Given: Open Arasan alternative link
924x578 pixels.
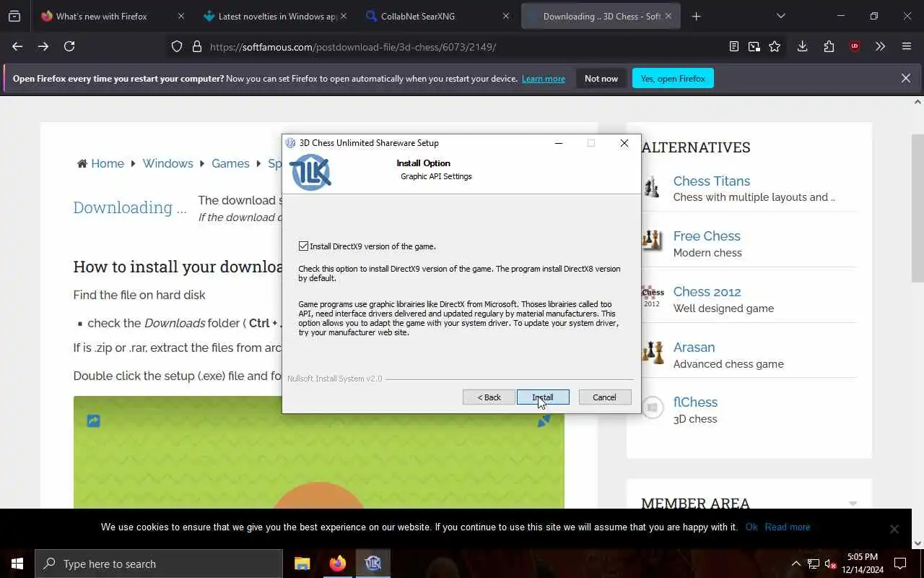Looking at the screenshot, I should click(x=694, y=347).
